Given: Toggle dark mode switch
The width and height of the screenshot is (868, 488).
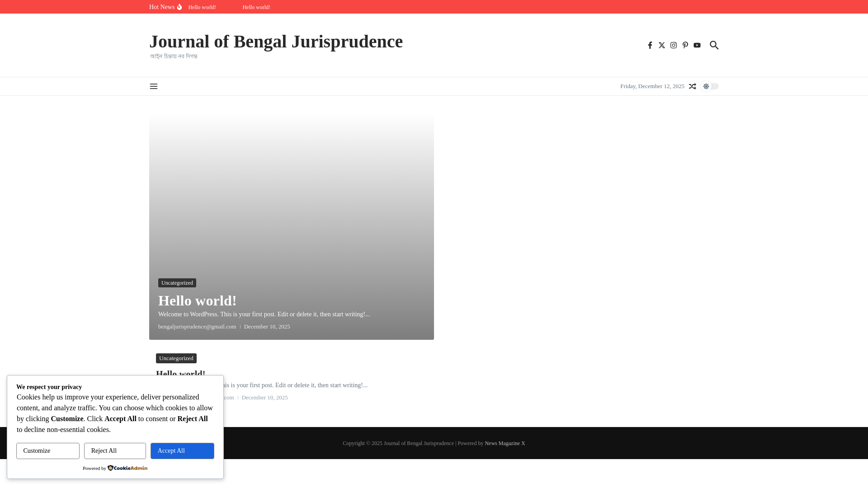Looking at the screenshot, I should pos(709,86).
